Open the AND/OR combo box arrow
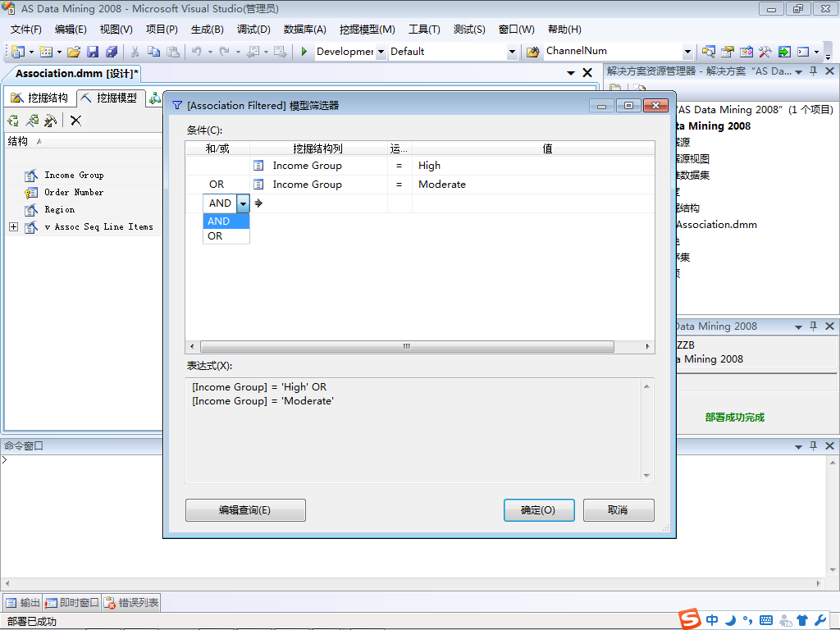 pyautogui.click(x=243, y=203)
